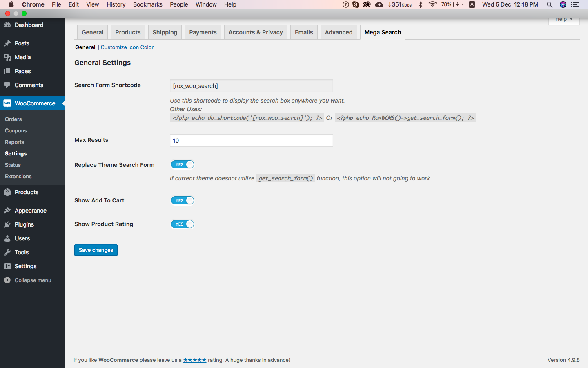Click the Collapse menu arrow icon
The width and height of the screenshot is (588, 368).
click(7, 280)
